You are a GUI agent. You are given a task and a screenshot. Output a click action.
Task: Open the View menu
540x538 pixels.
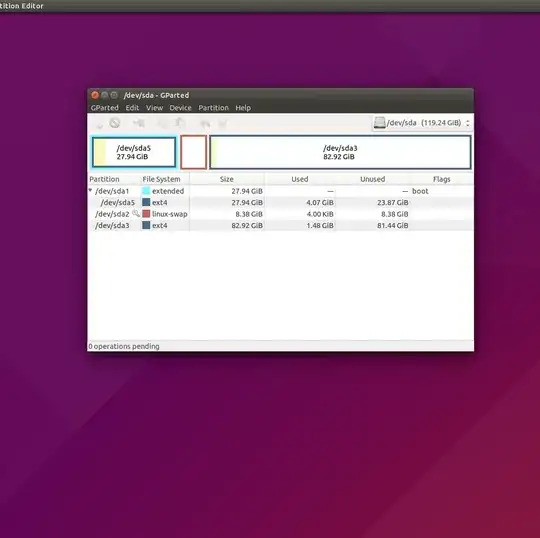pyautogui.click(x=154, y=108)
